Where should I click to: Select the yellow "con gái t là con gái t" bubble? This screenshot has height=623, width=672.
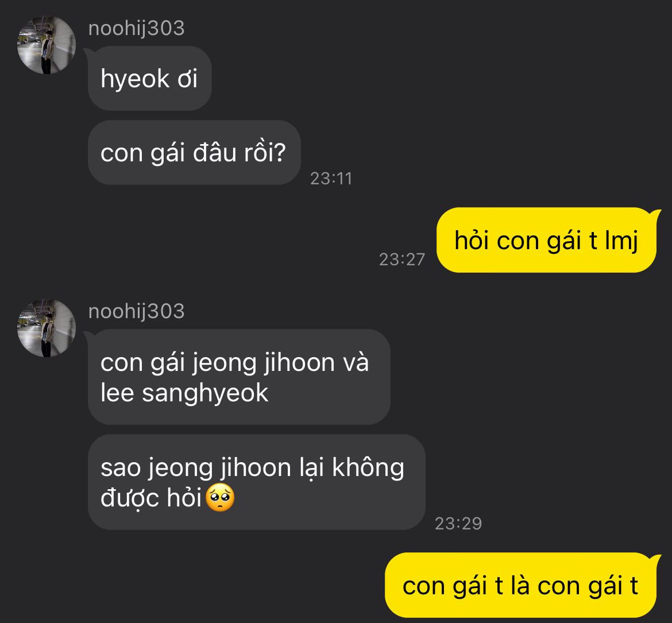(x=520, y=585)
